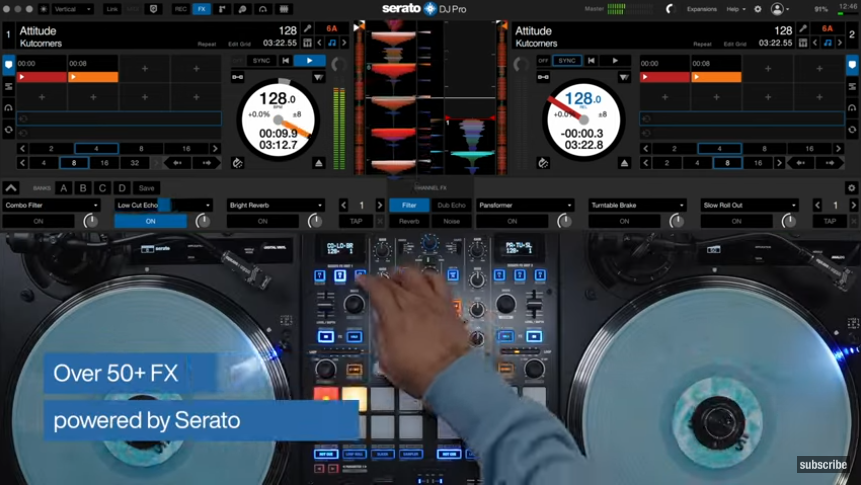861x485 pixels.
Task: Open FX panel settings gear icon
Action: point(852,188)
